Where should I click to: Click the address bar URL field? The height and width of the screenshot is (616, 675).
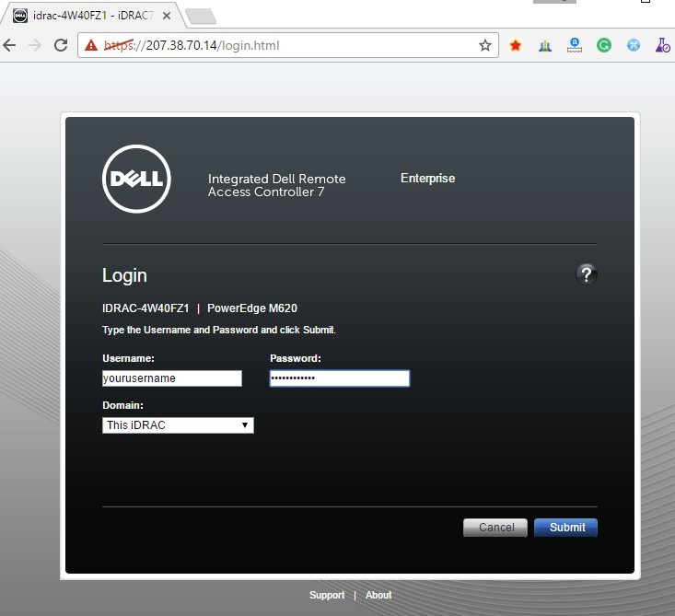coord(288,45)
